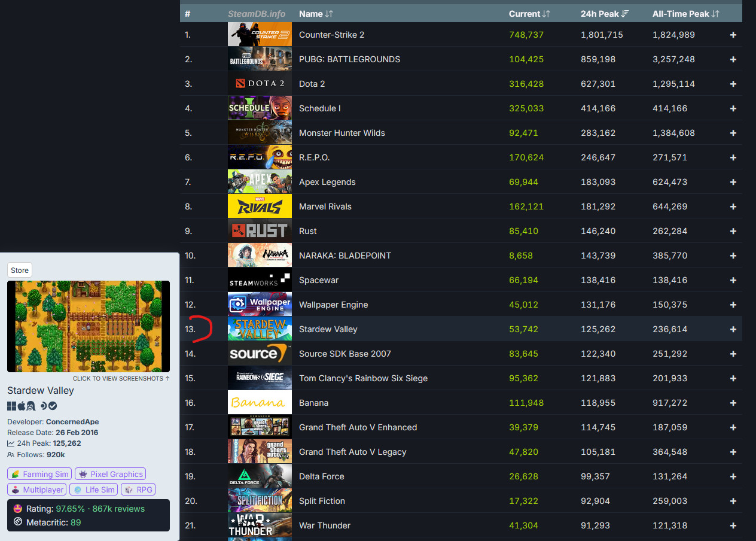Screen dimensions: 756x541
Task: Click the plus icon on PUBG: BATTLEGROUNDS row
Action: pyautogui.click(x=733, y=59)
